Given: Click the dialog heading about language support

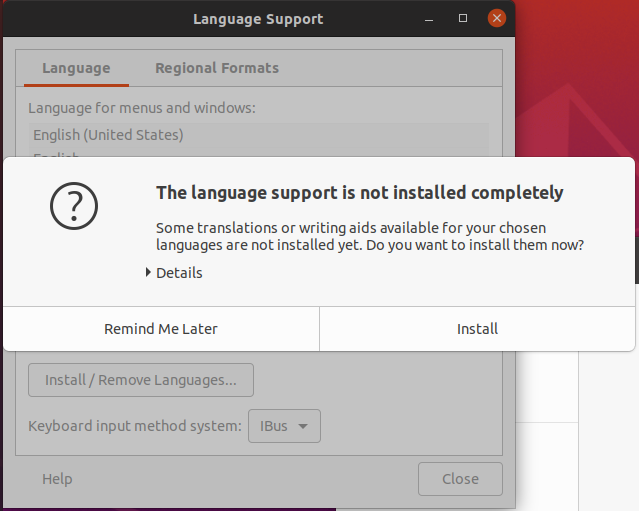Looking at the screenshot, I should [x=359, y=192].
